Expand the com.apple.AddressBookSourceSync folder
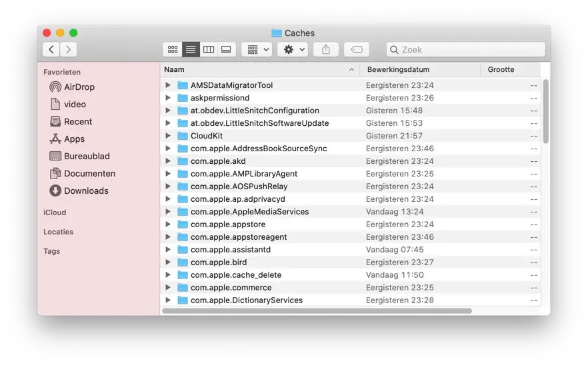 (168, 149)
